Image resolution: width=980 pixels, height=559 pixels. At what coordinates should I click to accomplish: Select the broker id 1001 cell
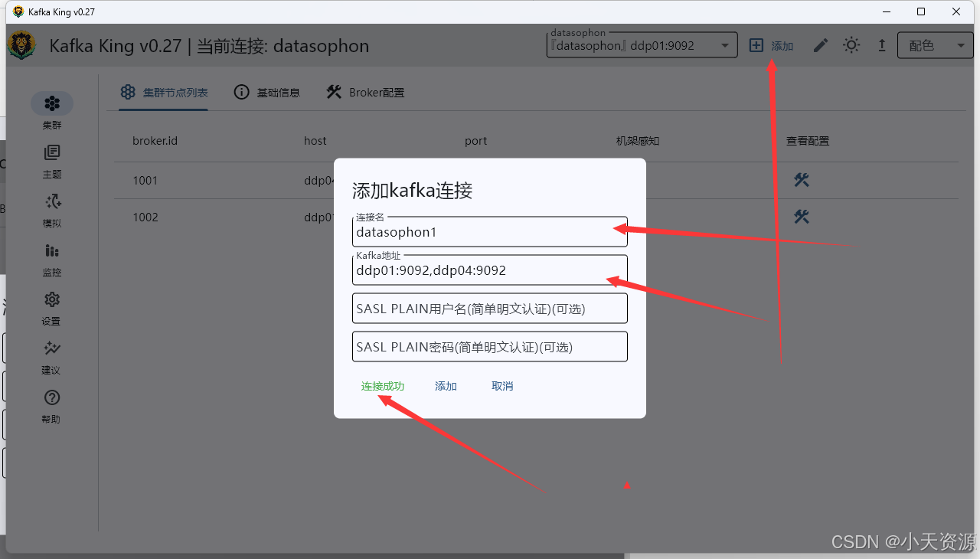pyautogui.click(x=145, y=181)
